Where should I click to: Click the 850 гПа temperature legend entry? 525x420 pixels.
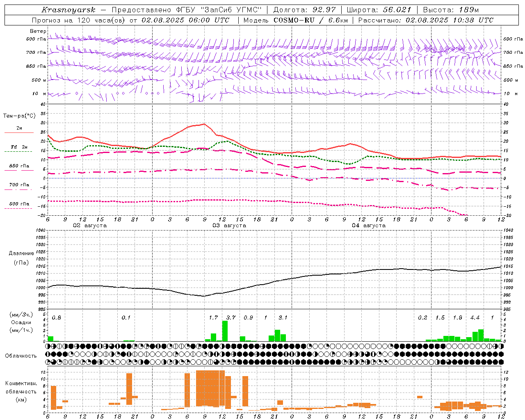pos(19,166)
